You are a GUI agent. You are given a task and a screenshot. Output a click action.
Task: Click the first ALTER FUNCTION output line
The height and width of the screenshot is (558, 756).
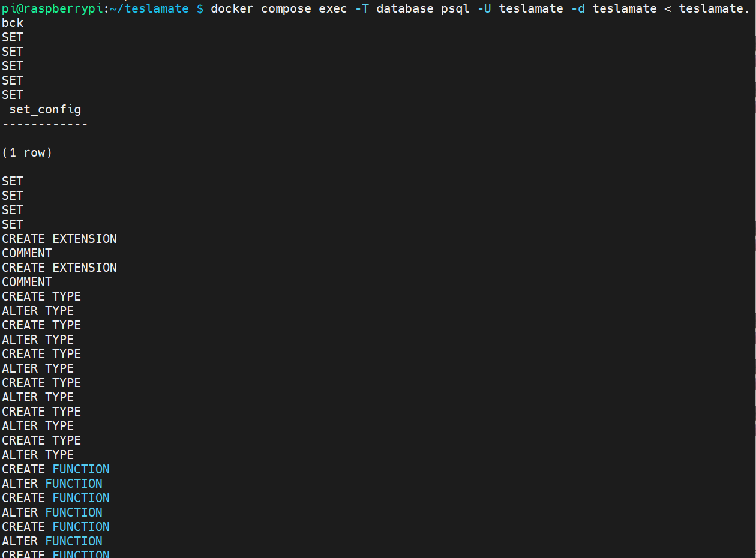[52, 484]
